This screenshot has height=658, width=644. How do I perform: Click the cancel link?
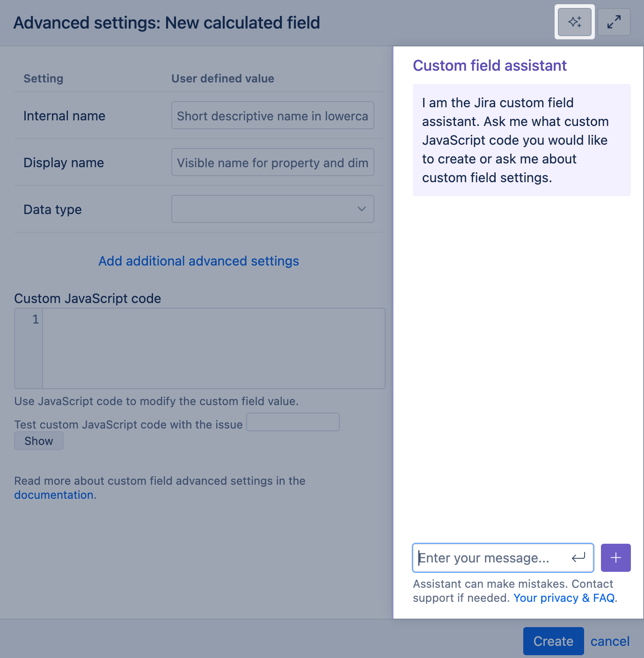coord(610,641)
